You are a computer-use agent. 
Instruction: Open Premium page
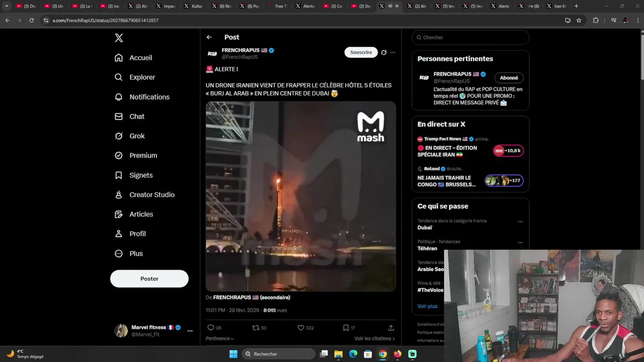pyautogui.click(x=136, y=156)
